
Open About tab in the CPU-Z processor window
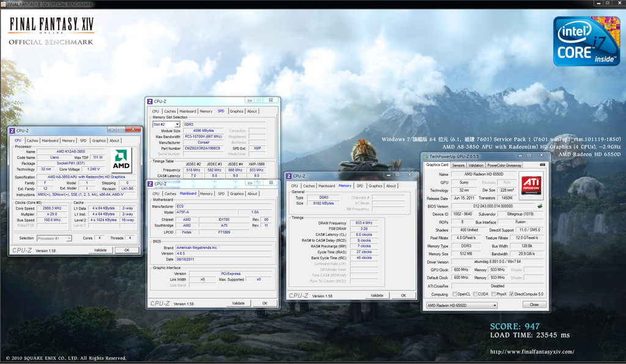click(x=114, y=140)
